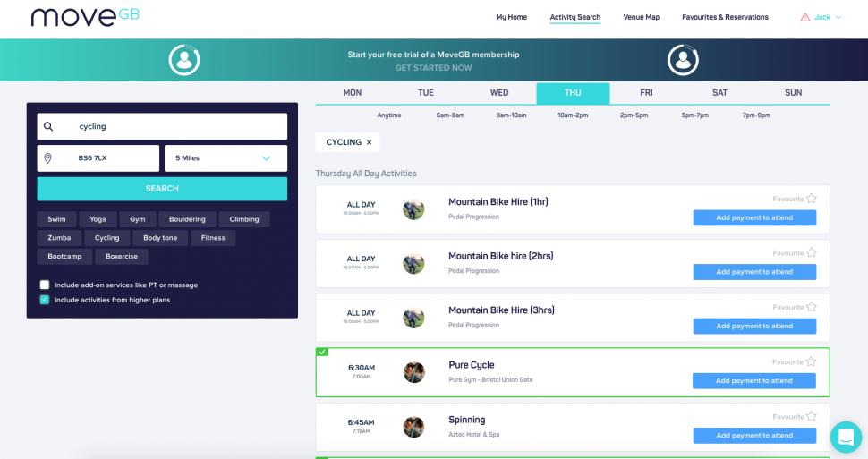Click green checkmark on Pure Cycle card

(x=322, y=352)
